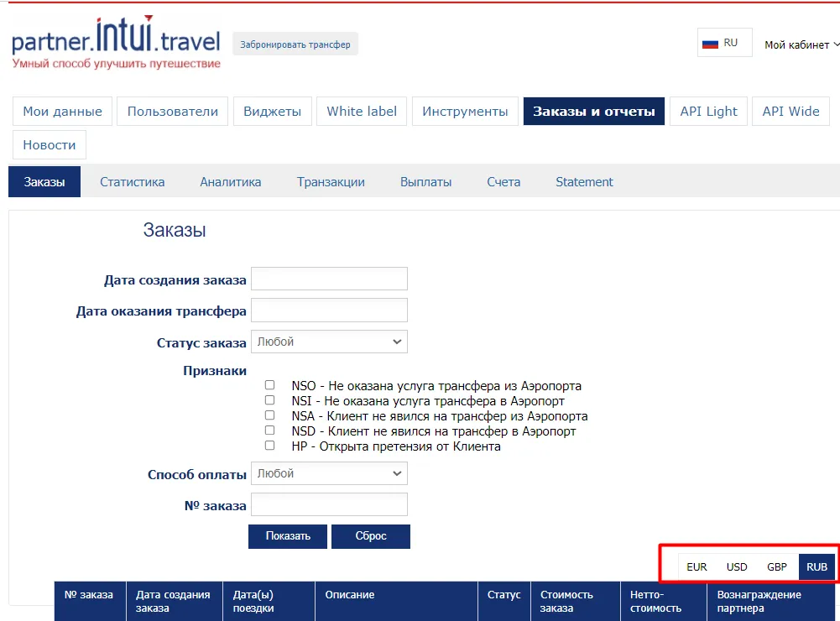This screenshot has width=840, height=621.
Task: Go to the Транзакции tab
Action: pyautogui.click(x=331, y=182)
